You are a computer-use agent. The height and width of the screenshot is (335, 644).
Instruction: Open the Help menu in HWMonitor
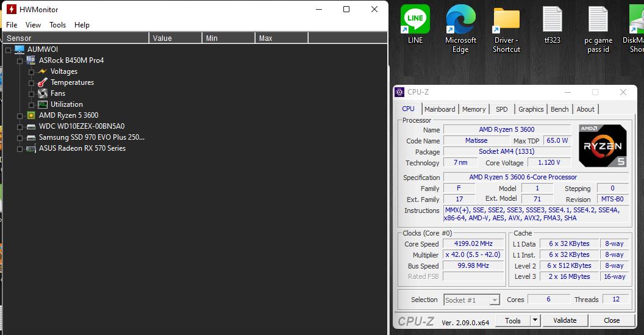(x=82, y=24)
